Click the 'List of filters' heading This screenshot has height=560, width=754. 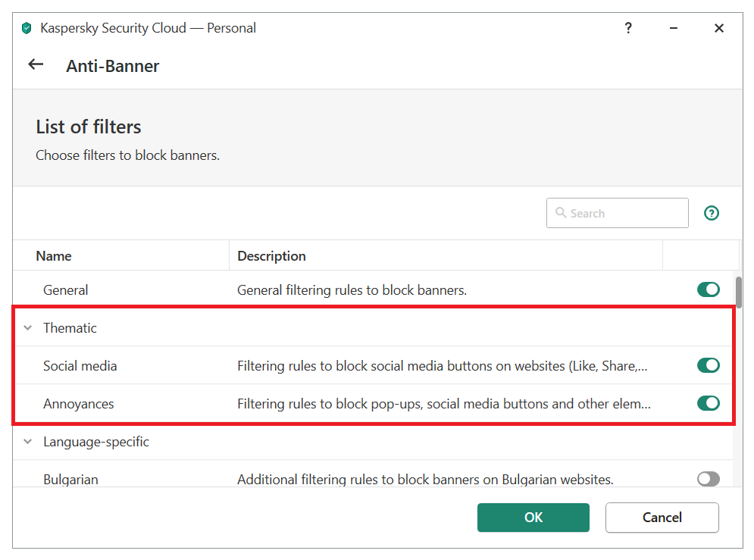[x=89, y=127]
